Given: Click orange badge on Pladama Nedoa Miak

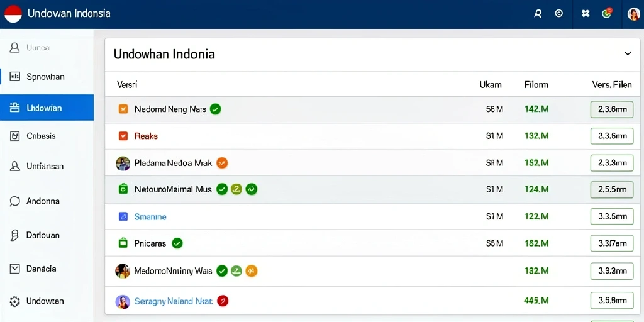Looking at the screenshot, I should tap(222, 163).
